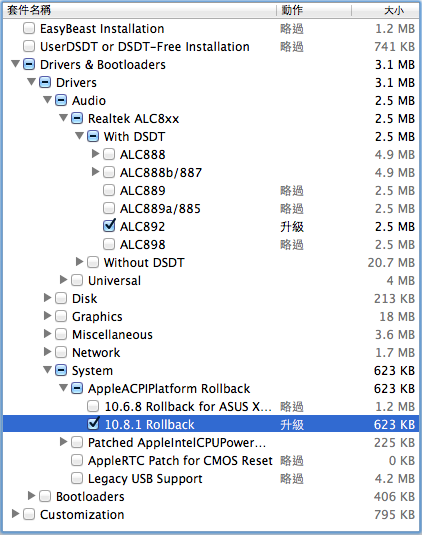Viewport: 422px width, 535px height.
Task: Collapse AppleACPIPlatform Rollback node
Action: click(x=63, y=388)
